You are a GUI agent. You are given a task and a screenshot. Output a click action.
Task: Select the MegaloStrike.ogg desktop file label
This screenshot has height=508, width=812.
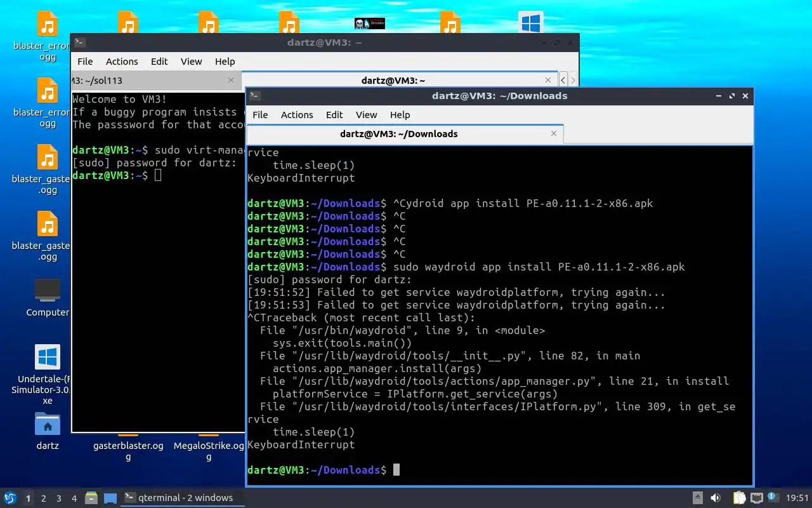(209, 451)
